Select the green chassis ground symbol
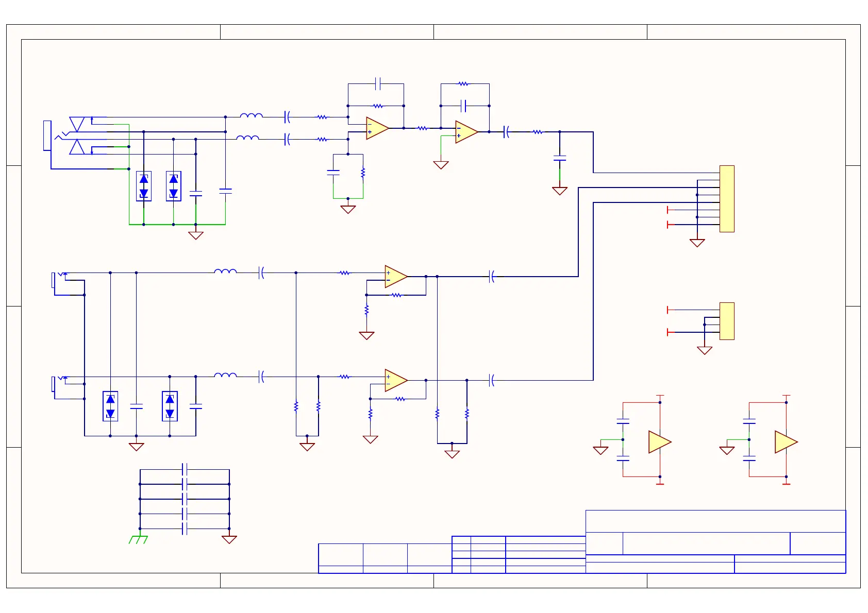The width and height of the screenshot is (868, 613). (x=138, y=539)
